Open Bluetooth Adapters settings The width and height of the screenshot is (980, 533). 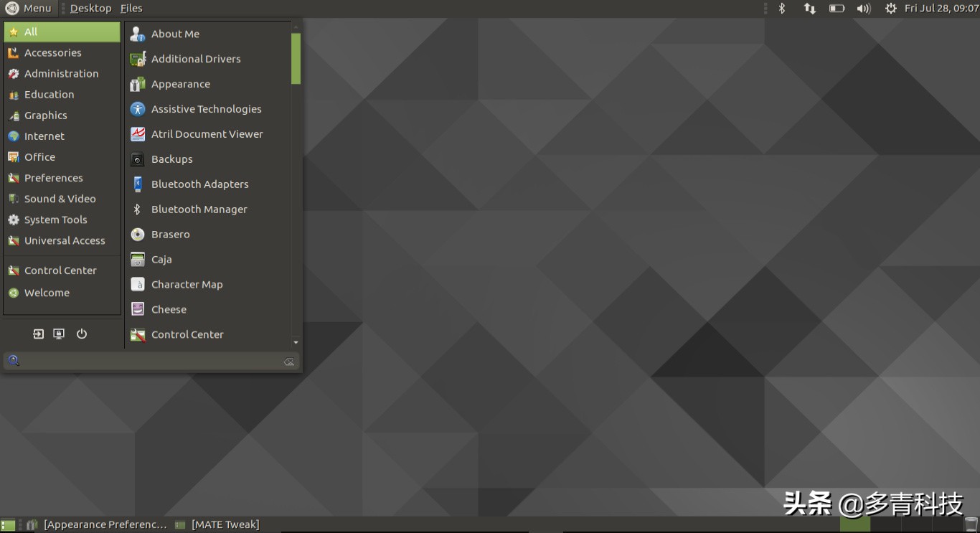208,184
